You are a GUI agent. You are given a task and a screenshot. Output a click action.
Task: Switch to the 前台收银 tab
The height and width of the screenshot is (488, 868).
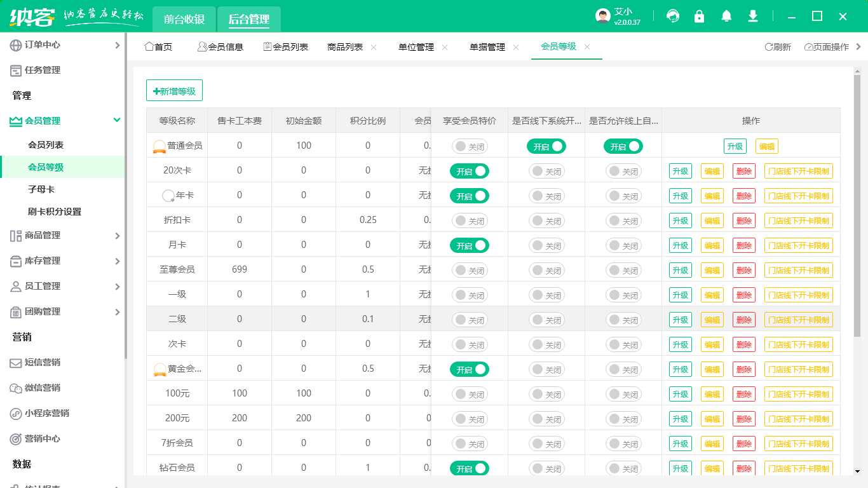tap(184, 19)
